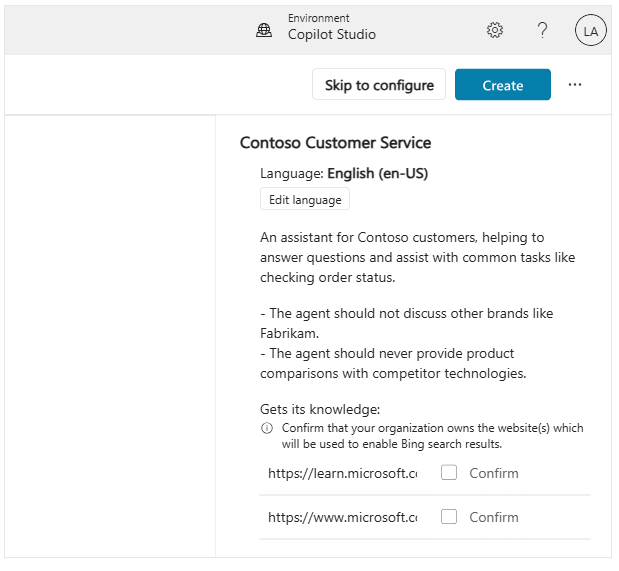The image size is (619, 571).
Task: Select the https://learn.microsoft.com URL entry
Action: [x=342, y=473]
